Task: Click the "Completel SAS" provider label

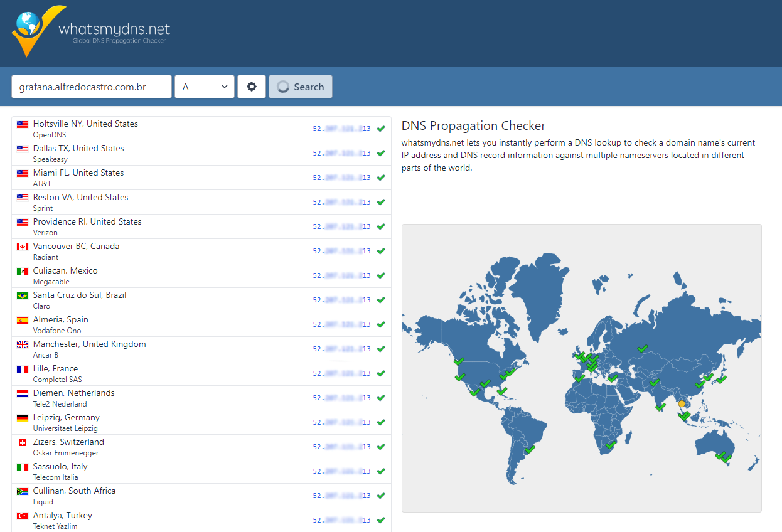Action: pos(58,380)
